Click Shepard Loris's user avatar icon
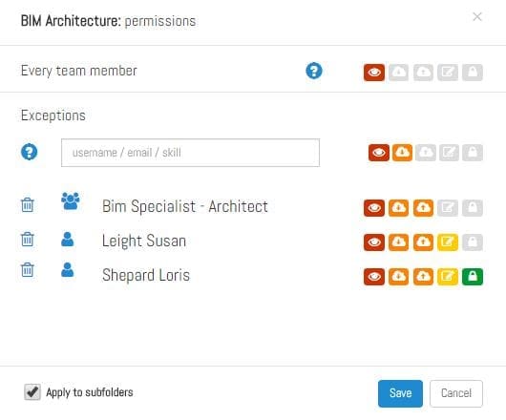Viewport: 506px width, 420px height. (68, 270)
